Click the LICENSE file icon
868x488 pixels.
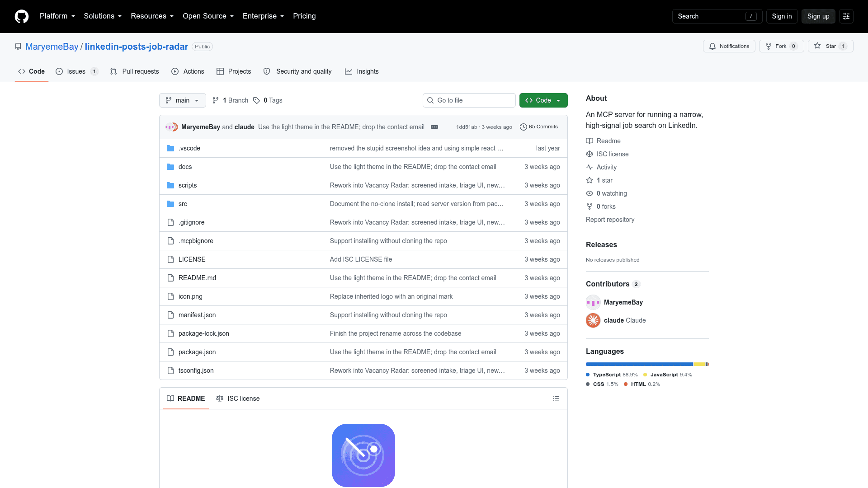(x=170, y=259)
